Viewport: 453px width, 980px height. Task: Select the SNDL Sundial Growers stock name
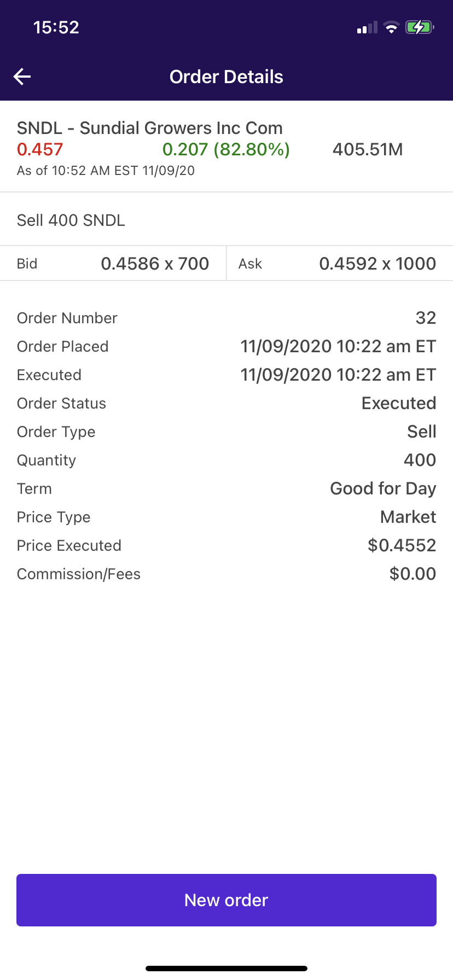(150, 128)
